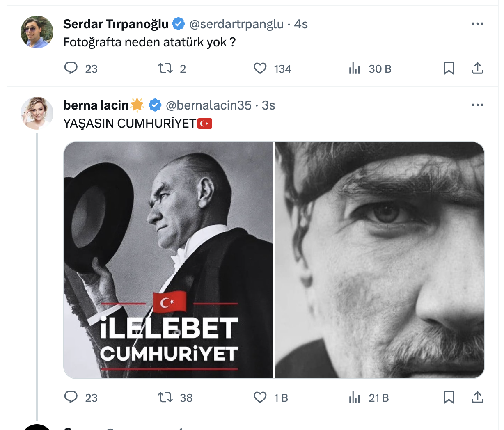Open the İLELEBET CUMHURİYET image
The image size is (504, 430).
168,259
